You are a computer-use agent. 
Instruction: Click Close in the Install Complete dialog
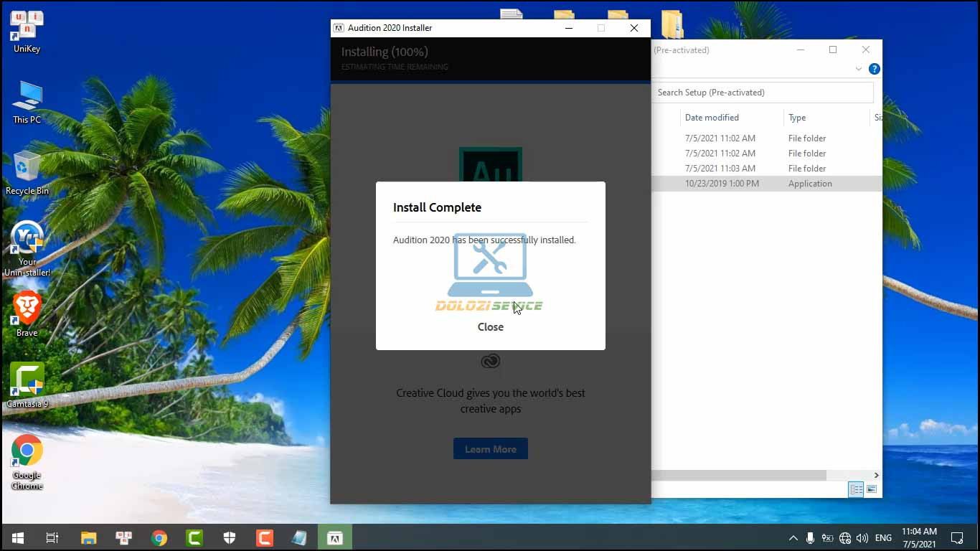coord(491,327)
